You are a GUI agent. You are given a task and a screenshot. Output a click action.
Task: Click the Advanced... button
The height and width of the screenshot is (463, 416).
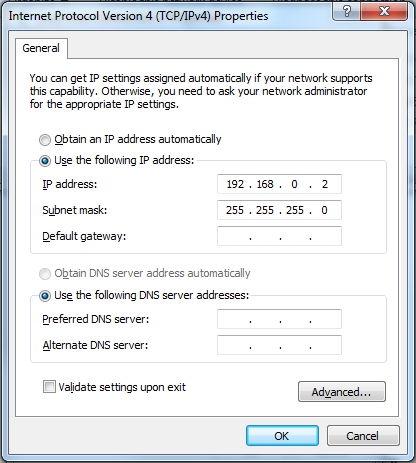pyautogui.click(x=342, y=392)
